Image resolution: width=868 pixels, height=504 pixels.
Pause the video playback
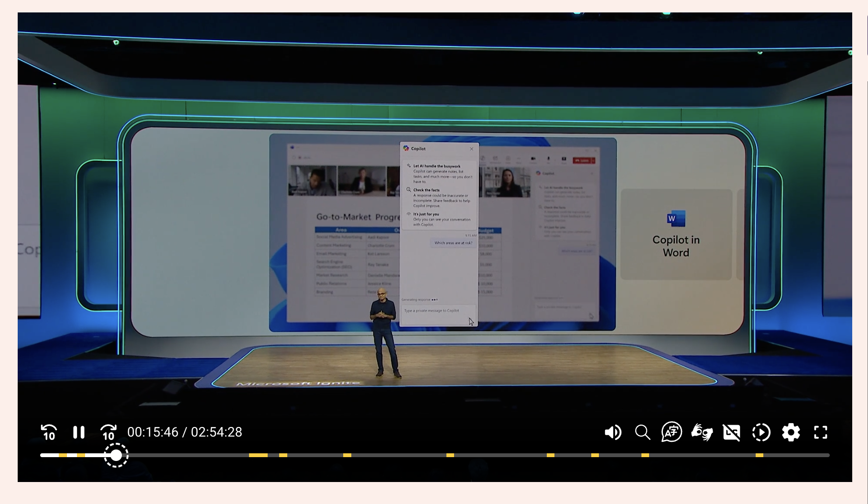click(79, 432)
